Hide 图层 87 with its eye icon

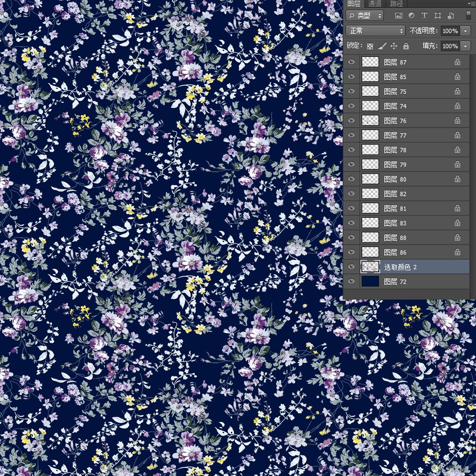[x=351, y=62]
